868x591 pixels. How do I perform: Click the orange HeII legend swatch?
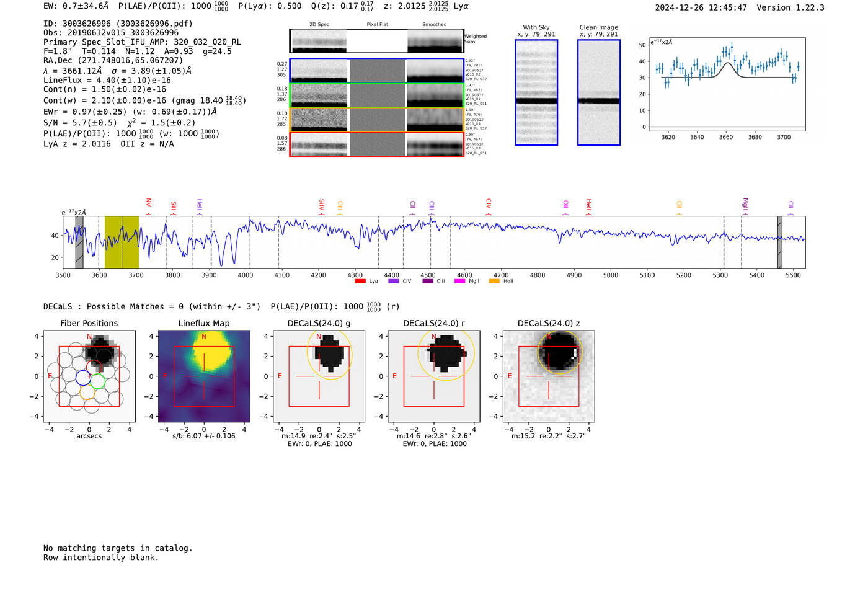(494, 281)
